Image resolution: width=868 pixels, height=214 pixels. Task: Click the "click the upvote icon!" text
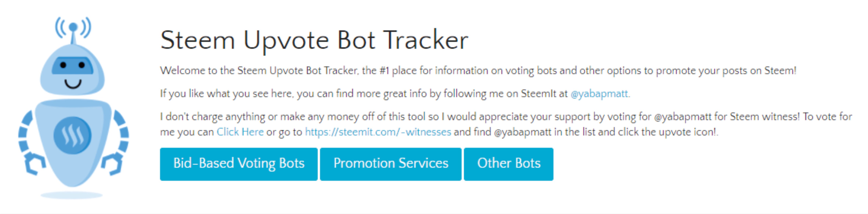[681, 132]
